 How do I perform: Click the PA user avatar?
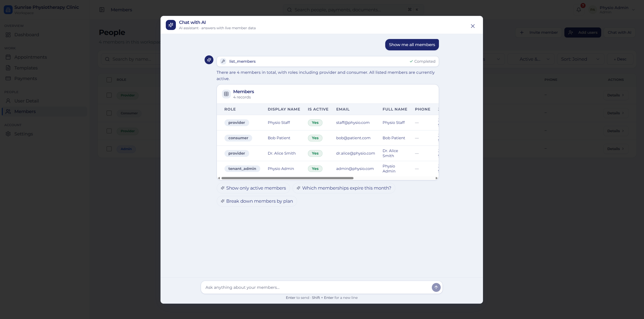pyautogui.click(x=593, y=10)
